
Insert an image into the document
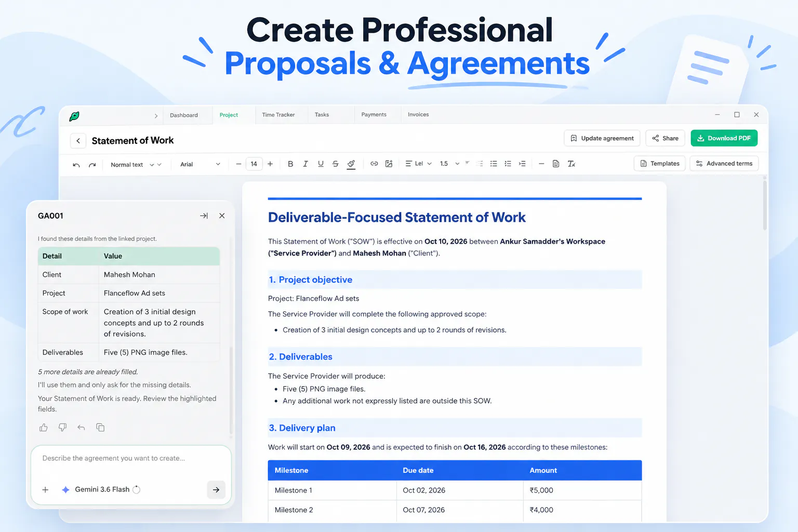pos(389,164)
